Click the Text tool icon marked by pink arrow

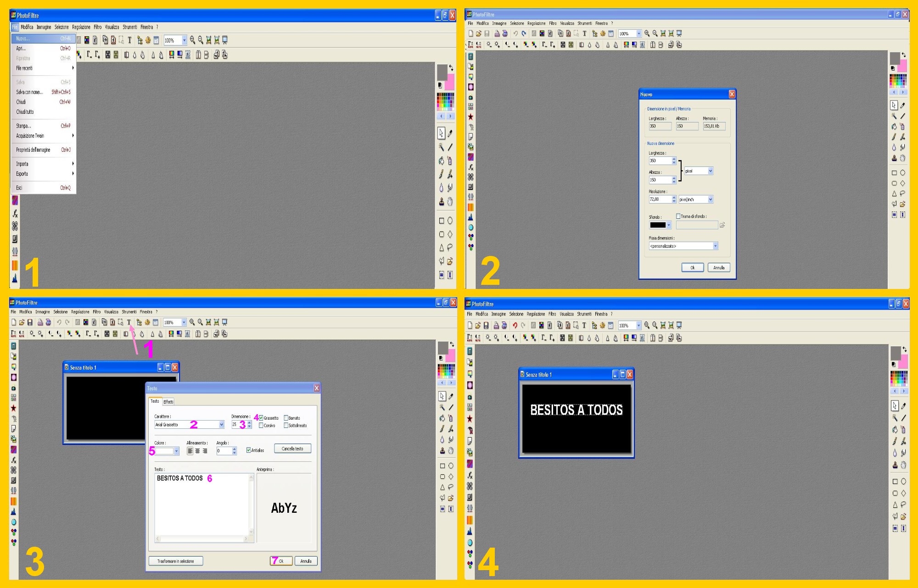coord(129,322)
